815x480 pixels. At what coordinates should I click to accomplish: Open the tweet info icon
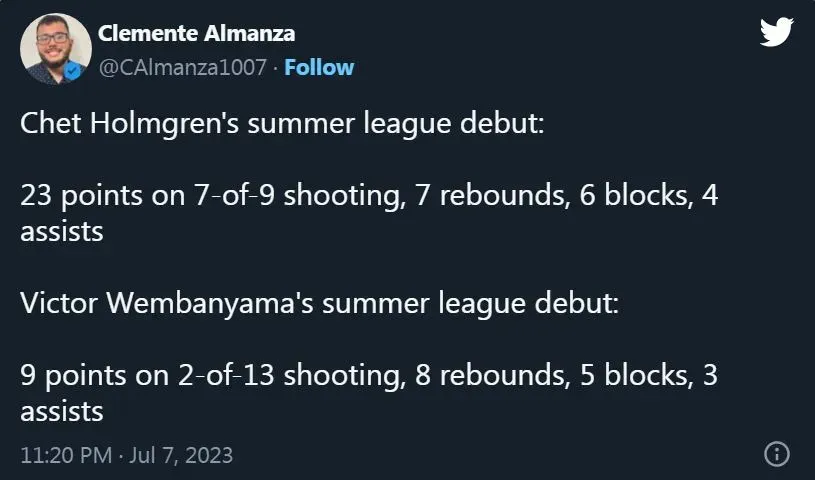776,454
